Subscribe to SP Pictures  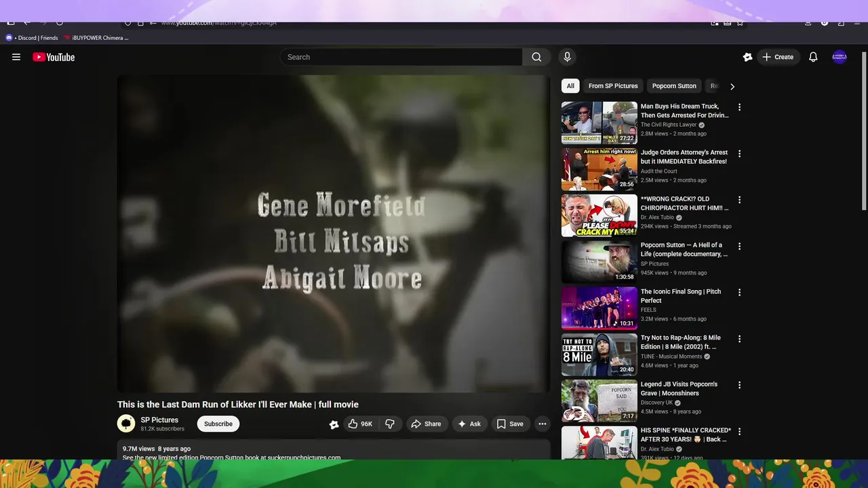pos(218,424)
